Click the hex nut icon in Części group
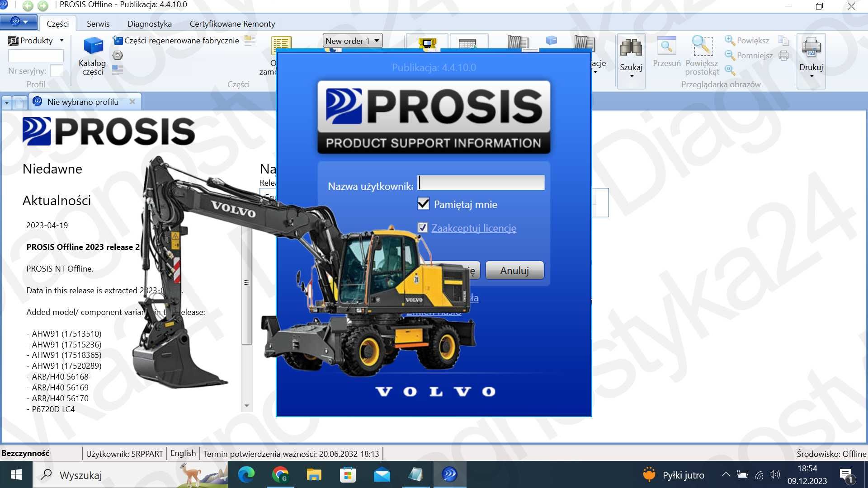868x488 pixels. coord(118,55)
